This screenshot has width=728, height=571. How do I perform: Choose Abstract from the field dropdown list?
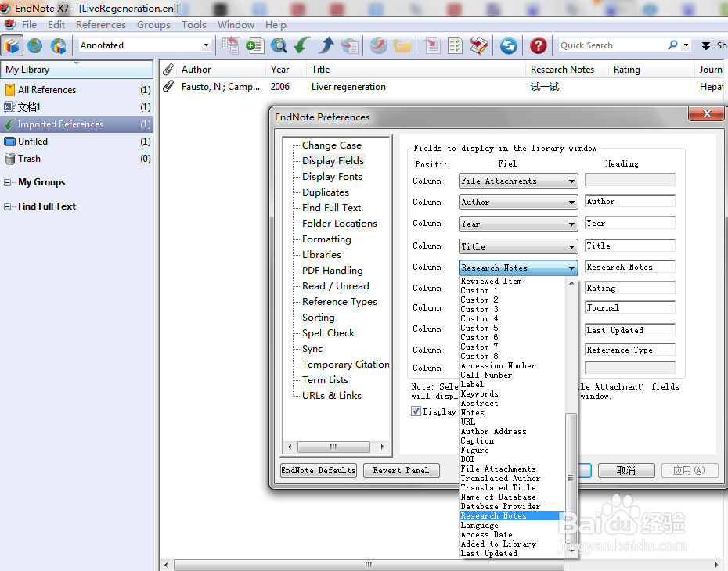click(x=512, y=403)
